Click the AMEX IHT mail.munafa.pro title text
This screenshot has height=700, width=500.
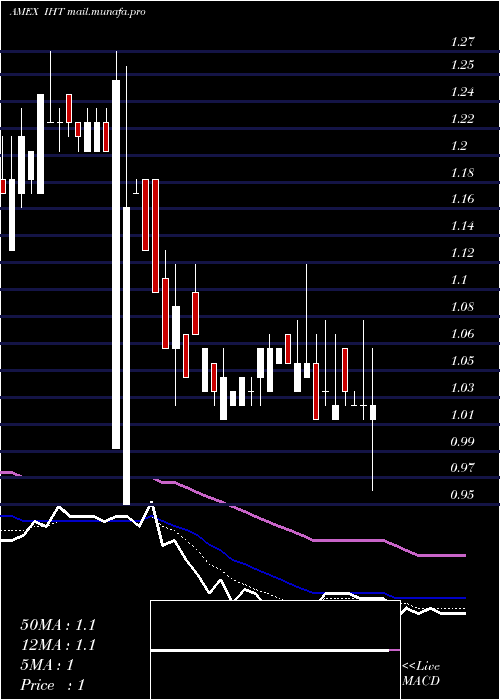78,12
